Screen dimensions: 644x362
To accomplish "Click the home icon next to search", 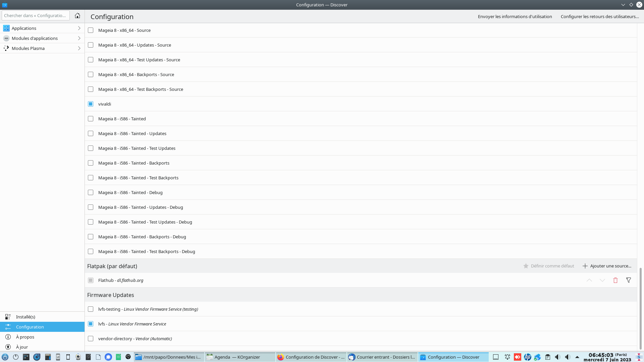I will tap(77, 15).
